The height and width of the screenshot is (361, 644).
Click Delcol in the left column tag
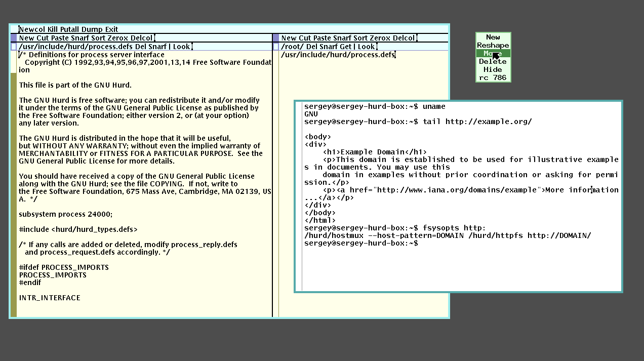tap(142, 38)
